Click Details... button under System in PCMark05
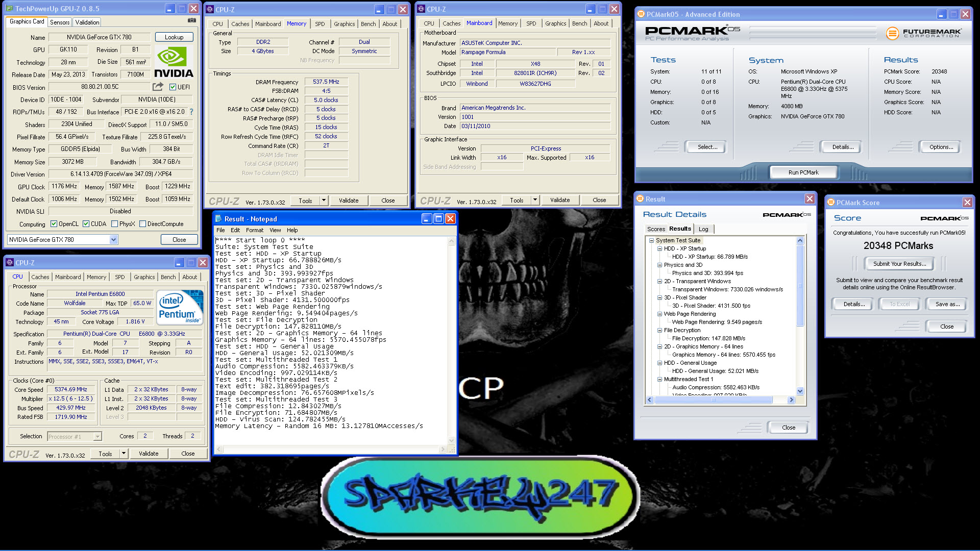Image resolution: width=980 pixels, height=551 pixels. coord(843,147)
